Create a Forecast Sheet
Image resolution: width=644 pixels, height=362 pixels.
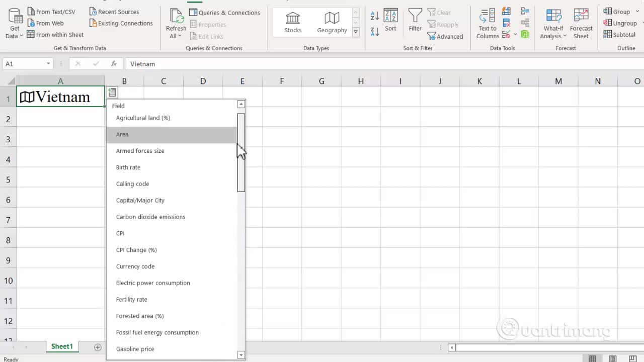coord(581,24)
